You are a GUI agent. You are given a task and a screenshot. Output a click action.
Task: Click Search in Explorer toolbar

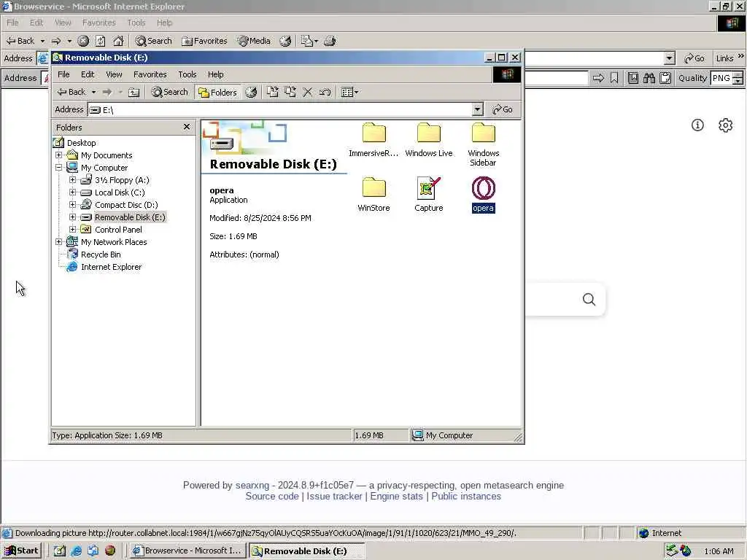[169, 92]
